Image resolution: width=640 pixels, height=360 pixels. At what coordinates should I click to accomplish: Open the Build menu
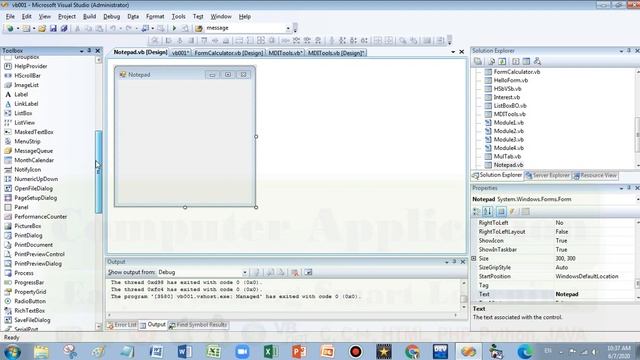click(89, 16)
